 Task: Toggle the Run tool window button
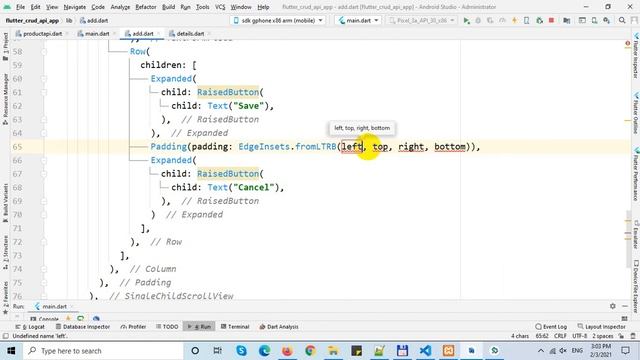click(199, 327)
